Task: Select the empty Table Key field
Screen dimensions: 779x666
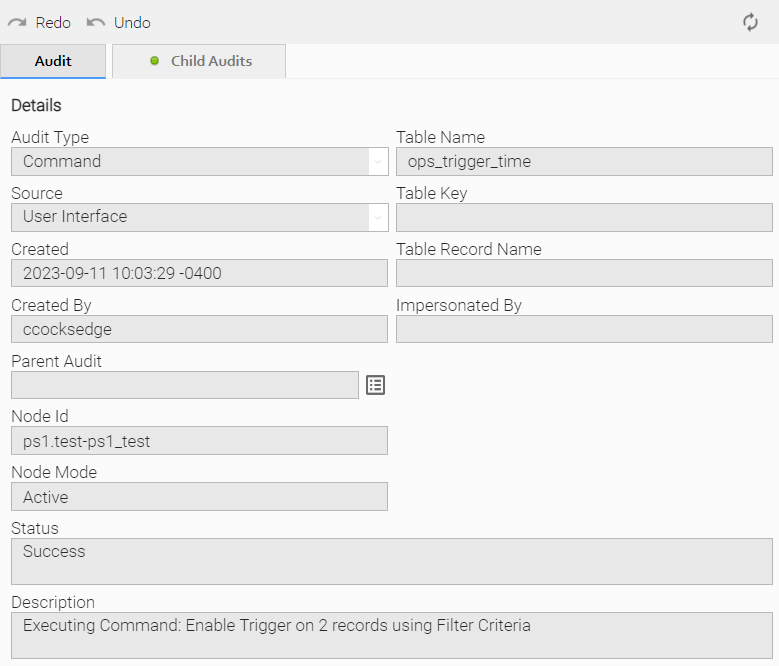Action: [584, 218]
